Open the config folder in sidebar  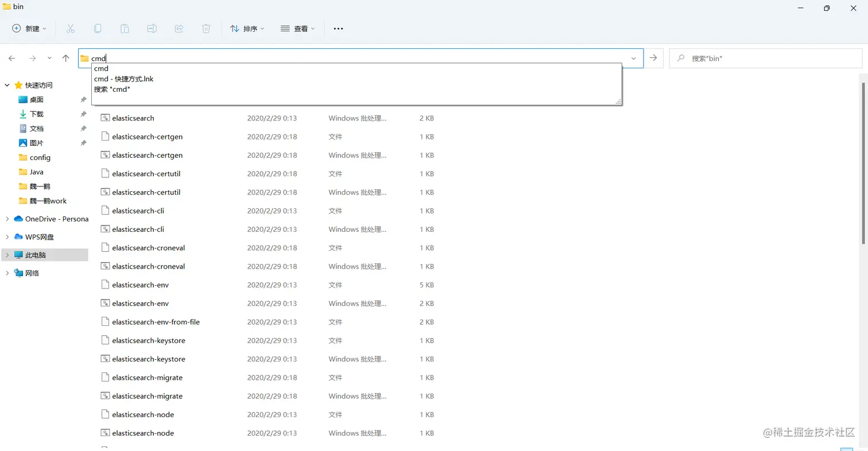pos(40,157)
